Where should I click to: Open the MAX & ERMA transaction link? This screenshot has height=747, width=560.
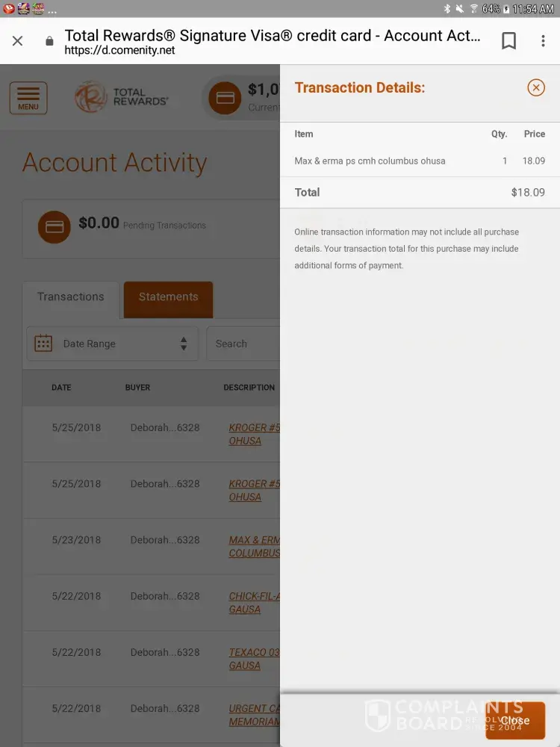(x=254, y=546)
